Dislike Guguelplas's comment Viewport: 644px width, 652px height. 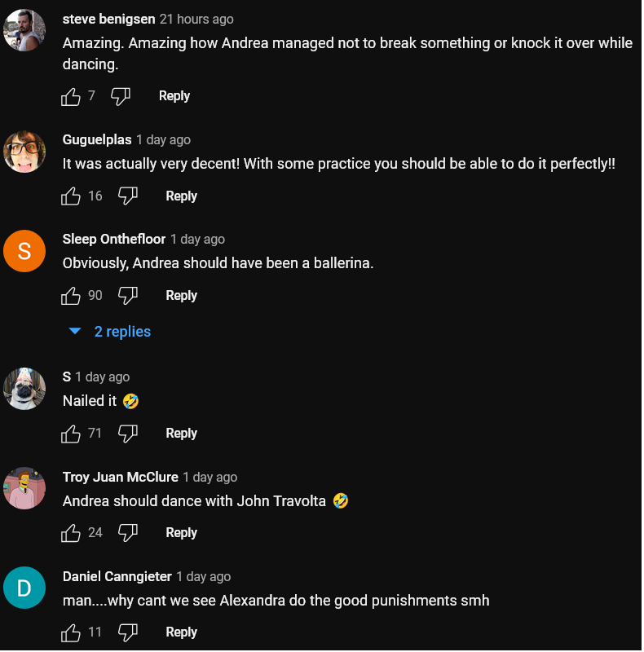(128, 196)
